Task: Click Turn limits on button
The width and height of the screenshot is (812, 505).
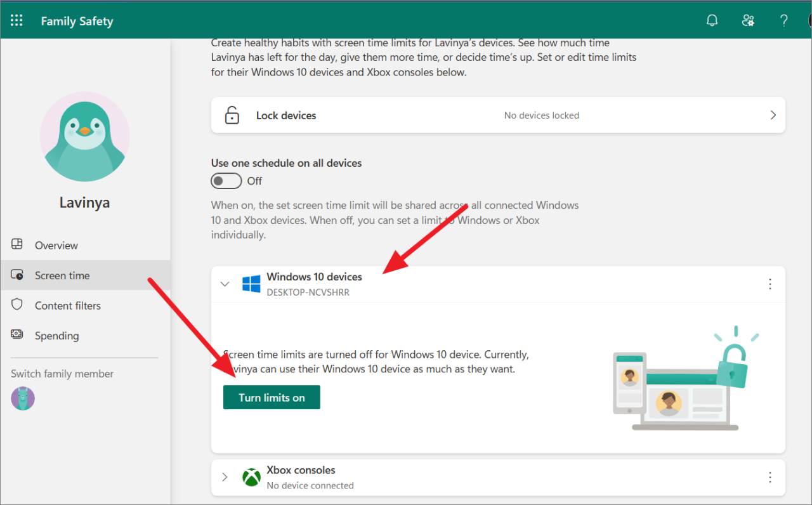Action: tap(272, 397)
